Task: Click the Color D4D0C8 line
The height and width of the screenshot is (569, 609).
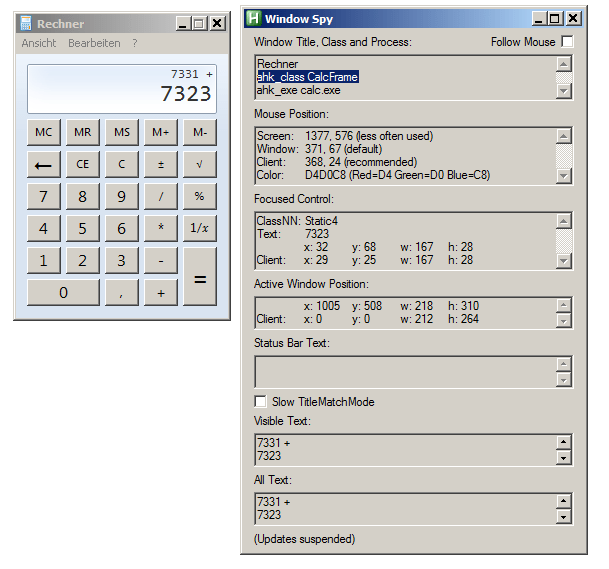Action: click(373, 175)
